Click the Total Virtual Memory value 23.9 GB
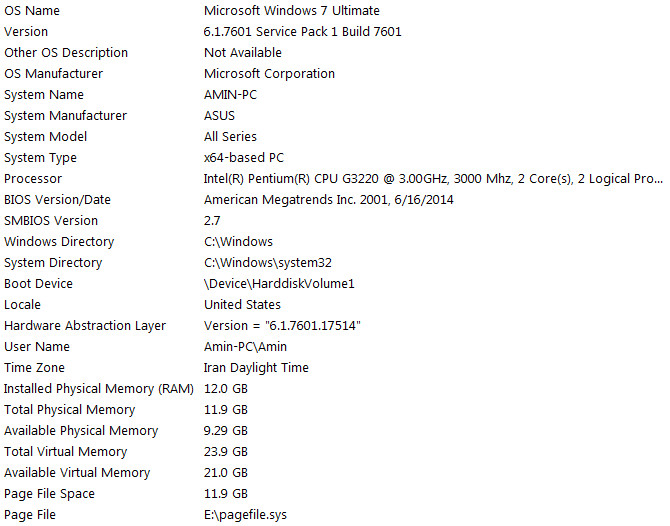670x526 pixels. [x=226, y=452]
